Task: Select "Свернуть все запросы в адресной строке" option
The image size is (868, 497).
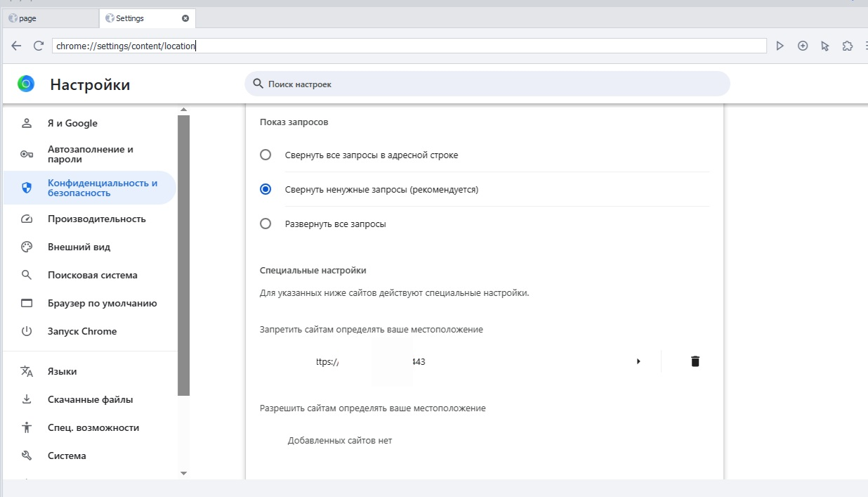Action: tap(265, 155)
